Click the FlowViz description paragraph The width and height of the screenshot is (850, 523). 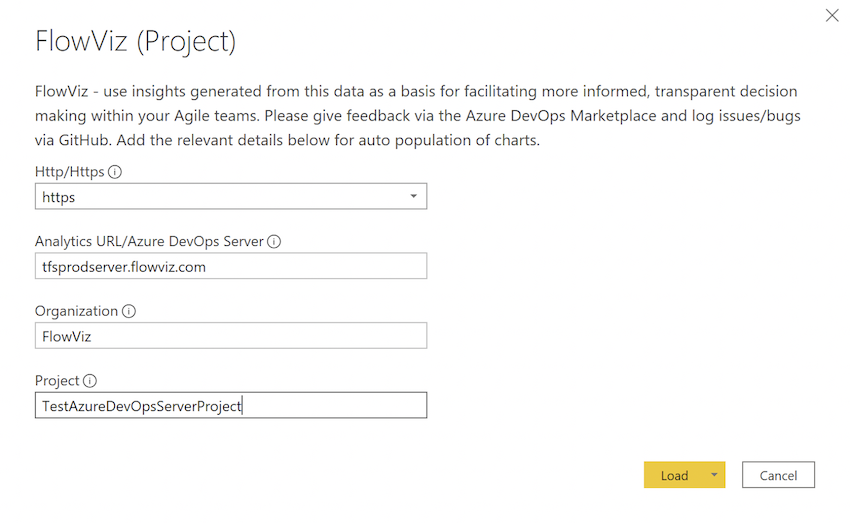(417, 116)
